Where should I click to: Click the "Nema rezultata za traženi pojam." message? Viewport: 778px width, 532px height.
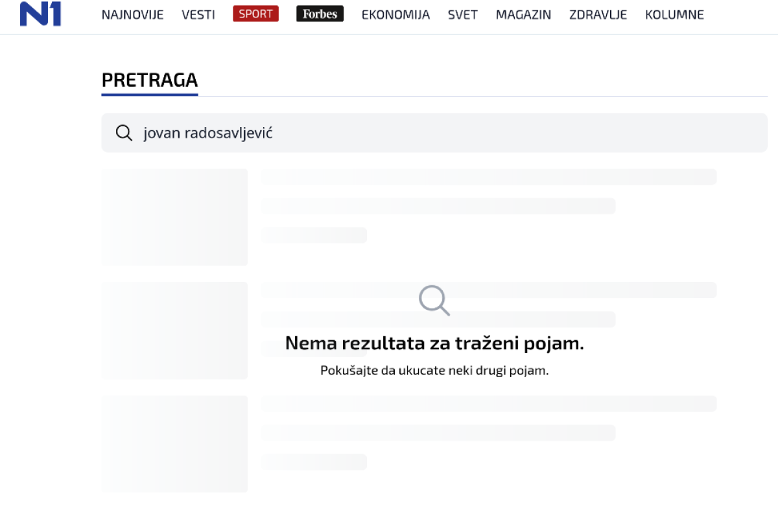point(434,343)
